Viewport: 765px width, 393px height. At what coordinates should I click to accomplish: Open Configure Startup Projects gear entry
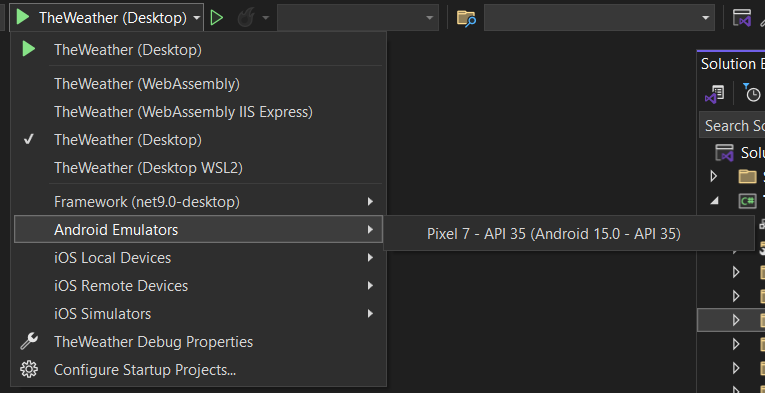pyautogui.click(x=199, y=370)
